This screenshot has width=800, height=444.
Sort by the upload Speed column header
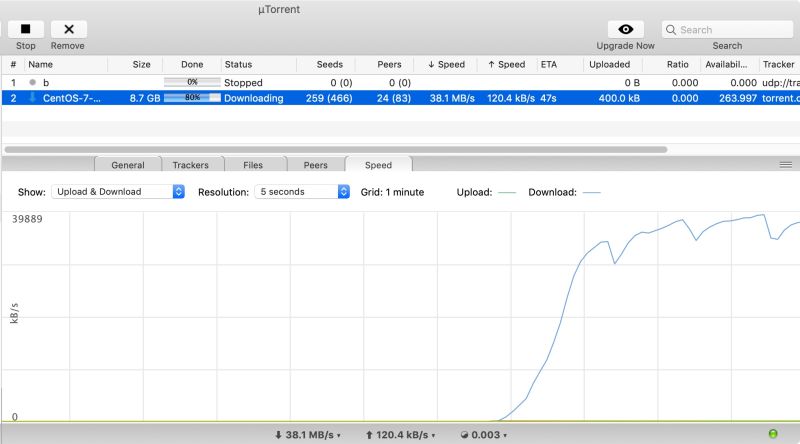(x=507, y=64)
